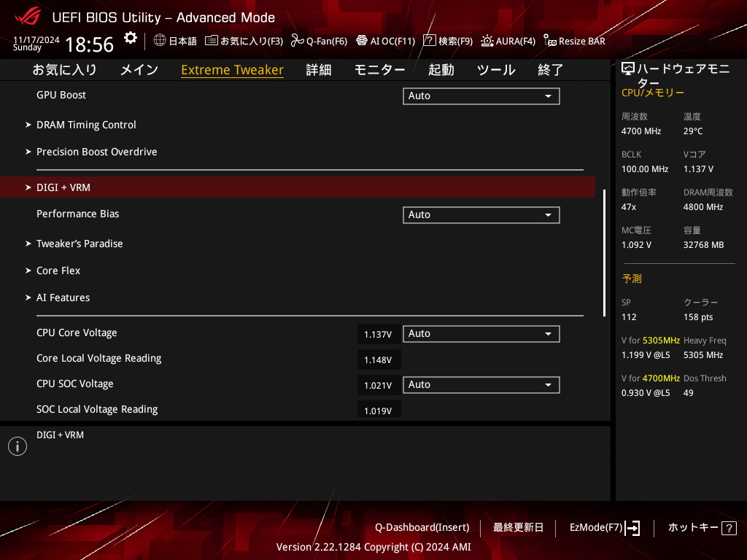Click 1.092 V MC voltage value
Image resolution: width=747 pixels, height=560 pixels.
click(636, 245)
